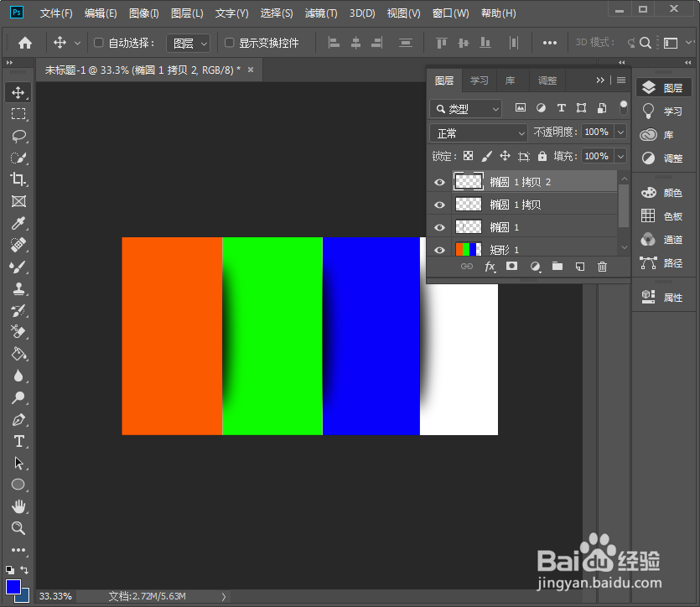Open the 不透明度 opacity slider arrow

click(620, 132)
